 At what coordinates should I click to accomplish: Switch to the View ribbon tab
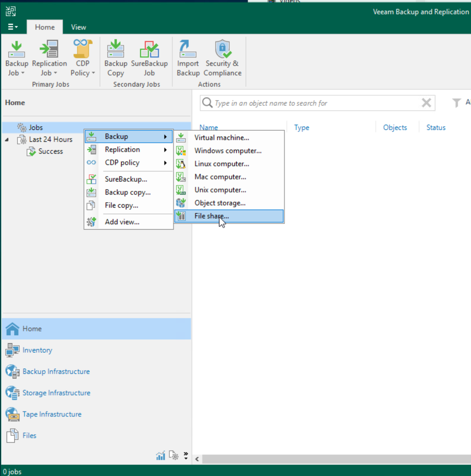click(x=78, y=27)
